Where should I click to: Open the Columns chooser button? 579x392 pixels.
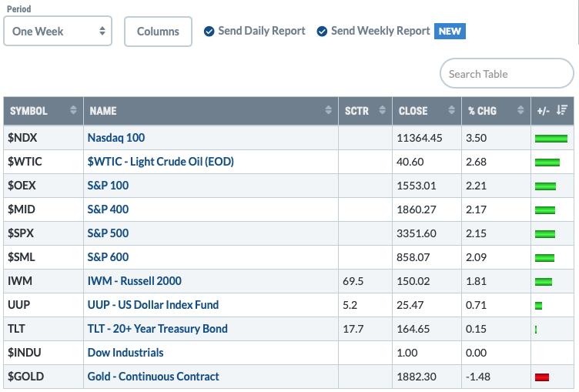click(158, 32)
